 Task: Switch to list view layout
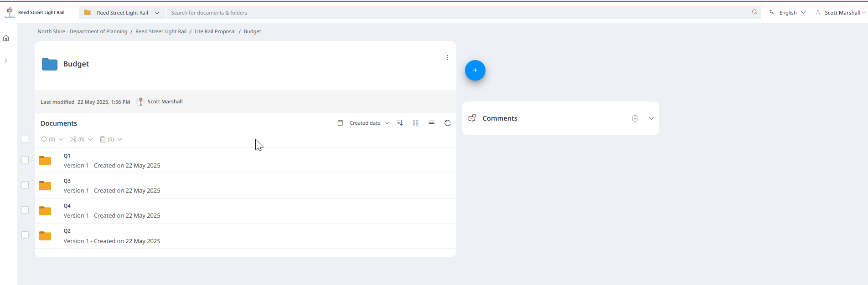pos(431,123)
